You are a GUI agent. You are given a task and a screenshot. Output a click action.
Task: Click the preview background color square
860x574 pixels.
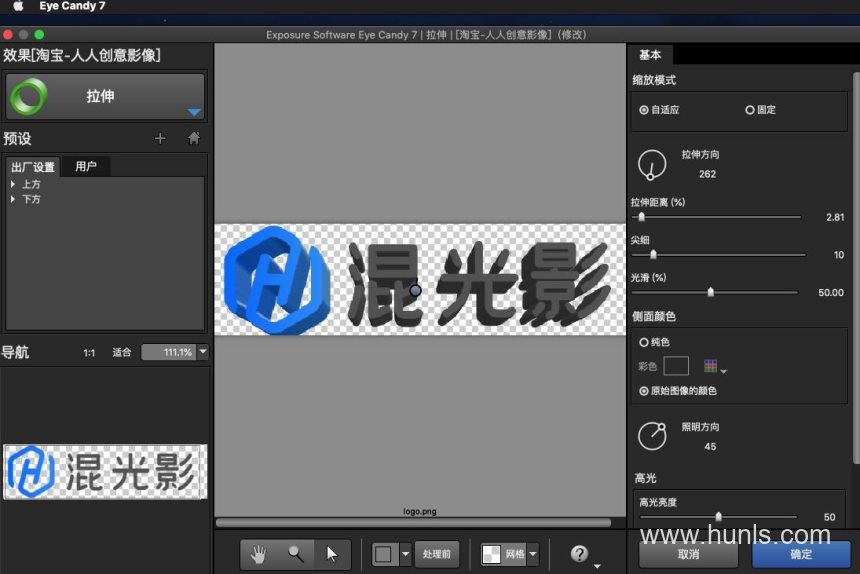click(x=384, y=554)
